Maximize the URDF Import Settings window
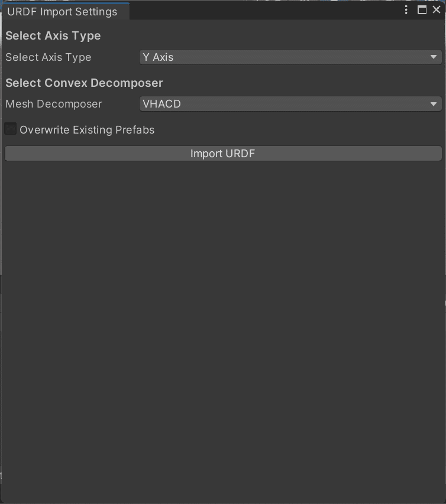This screenshot has height=504, width=446. point(422,10)
